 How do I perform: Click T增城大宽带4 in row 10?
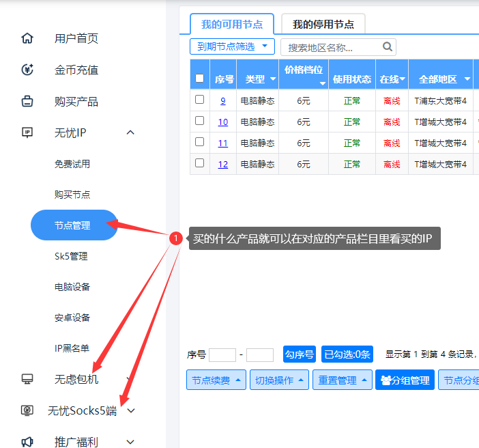click(x=441, y=122)
